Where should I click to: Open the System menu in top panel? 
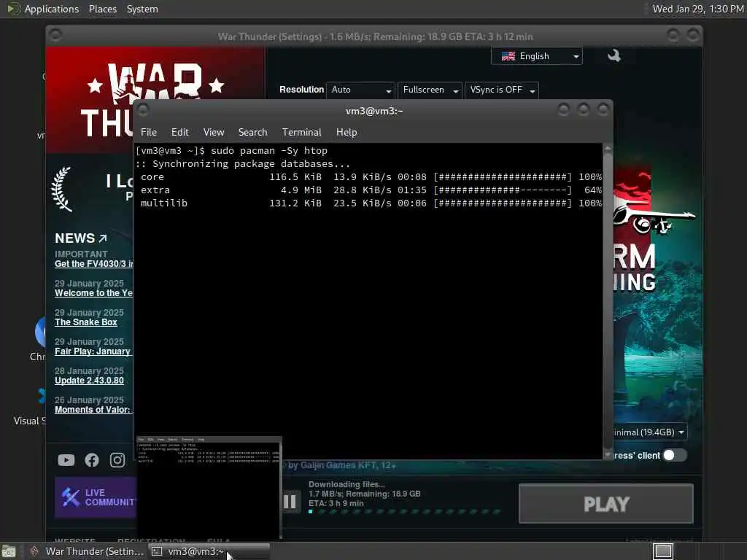click(x=142, y=9)
